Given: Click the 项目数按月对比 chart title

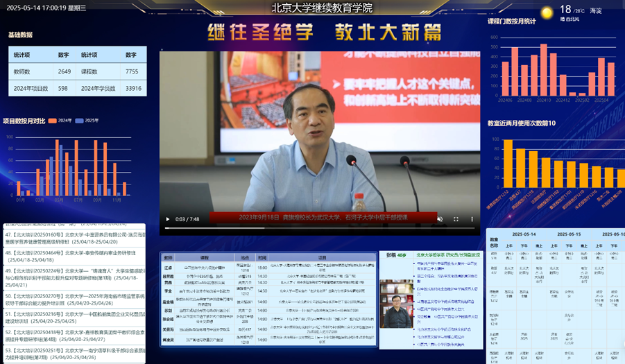Looking at the screenshot, I should click(x=24, y=121).
